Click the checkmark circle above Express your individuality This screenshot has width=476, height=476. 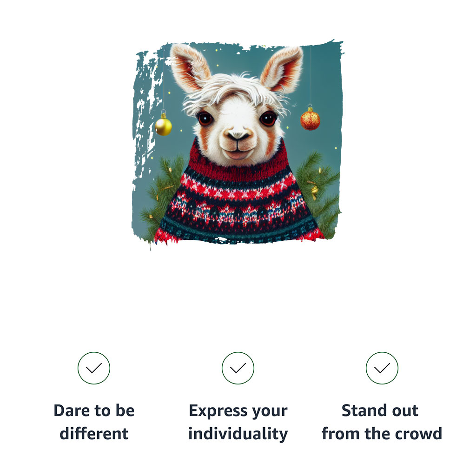point(238,368)
